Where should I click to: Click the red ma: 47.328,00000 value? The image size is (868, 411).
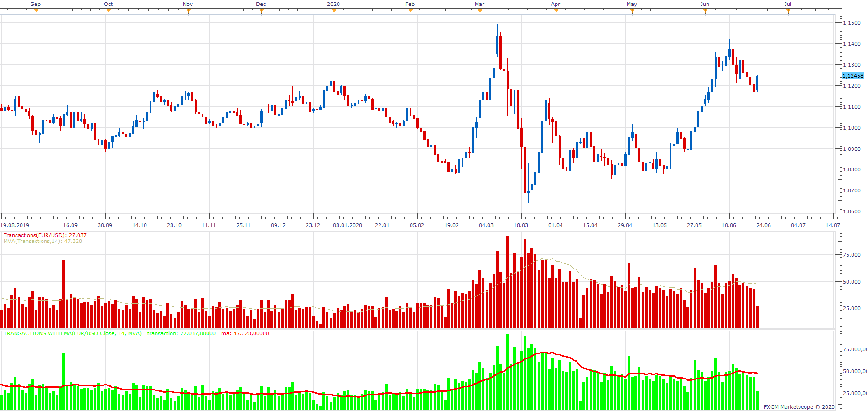(245, 333)
